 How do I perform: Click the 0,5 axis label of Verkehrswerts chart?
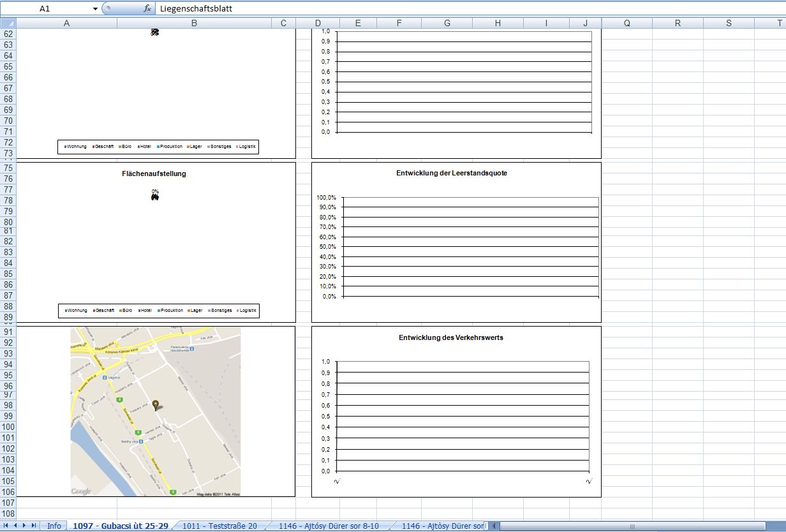325,416
